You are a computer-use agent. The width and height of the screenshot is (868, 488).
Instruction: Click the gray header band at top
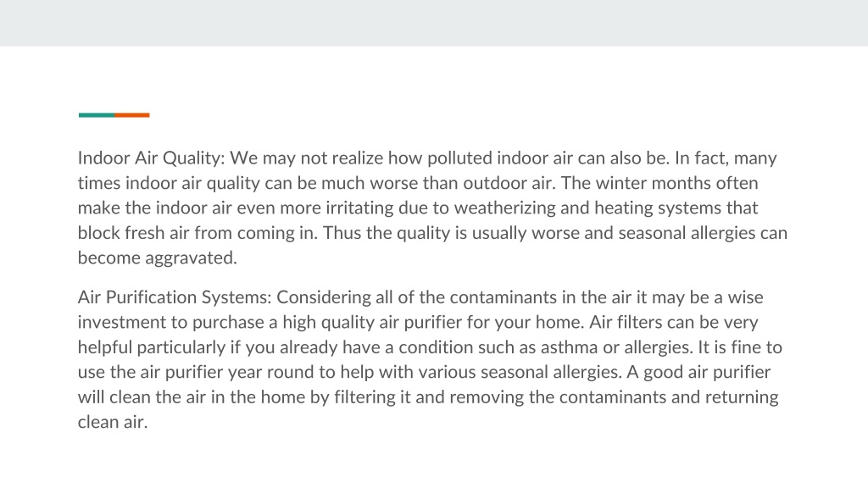click(x=434, y=23)
